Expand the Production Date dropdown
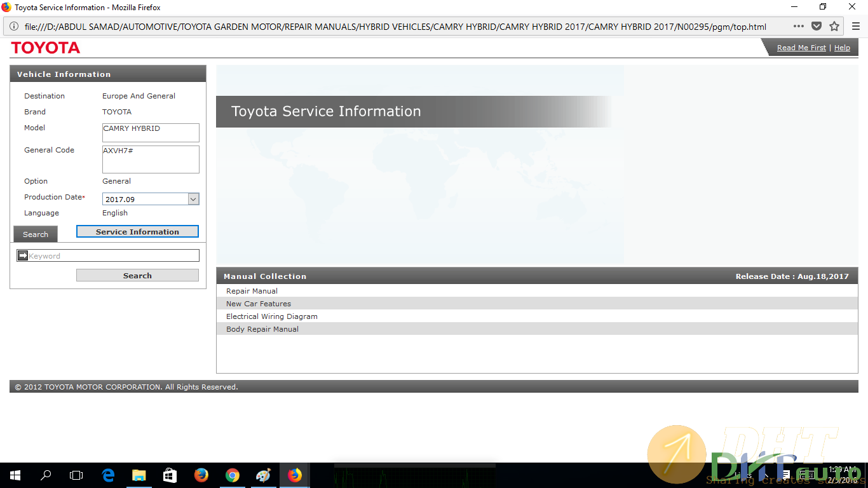The height and width of the screenshot is (488, 868). [x=194, y=199]
